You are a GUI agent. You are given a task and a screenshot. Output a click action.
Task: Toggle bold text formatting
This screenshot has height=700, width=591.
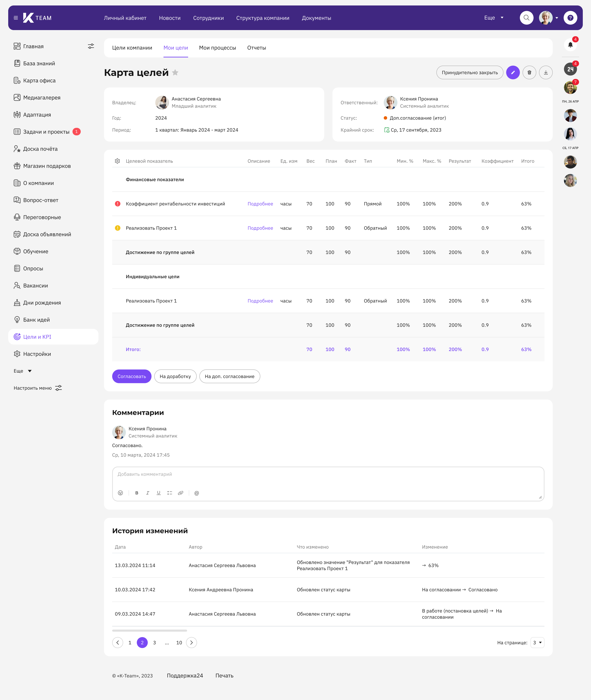137,493
